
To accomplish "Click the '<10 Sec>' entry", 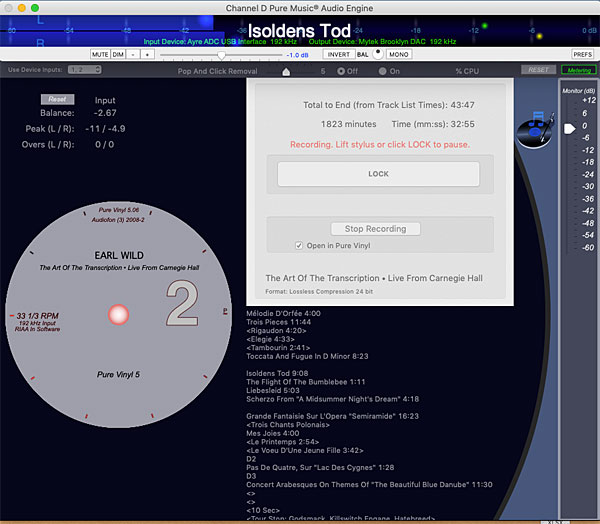I will click(x=263, y=510).
